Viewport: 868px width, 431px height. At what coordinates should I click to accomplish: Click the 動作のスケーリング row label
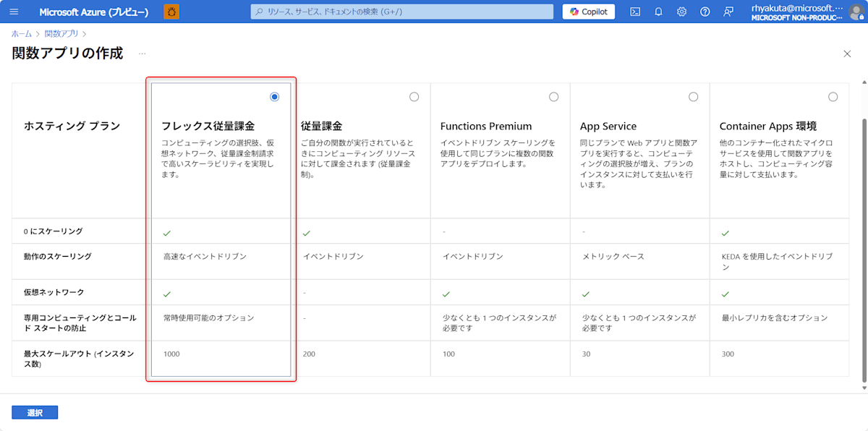[x=57, y=256]
